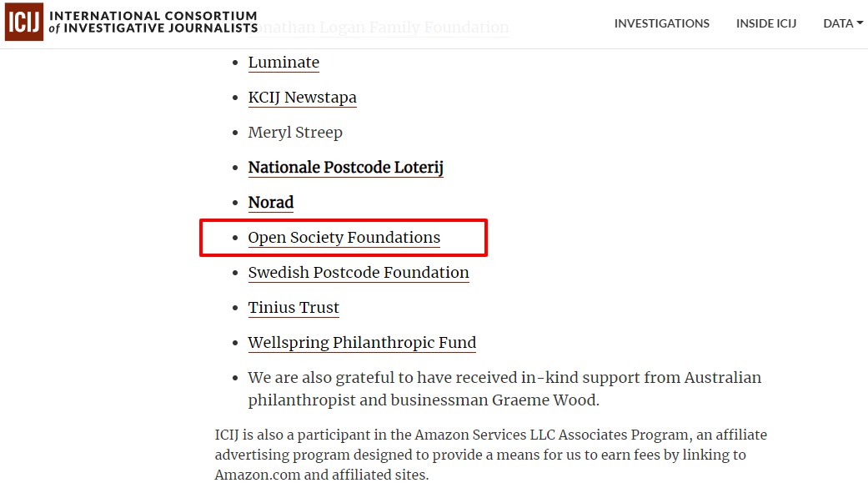Click the Graeme Wood in-kind support text
Viewport: 868px width, 493px height.
click(504, 389)
